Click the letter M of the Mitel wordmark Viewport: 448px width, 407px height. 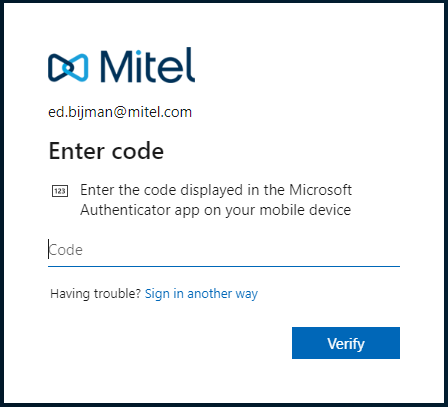(117, 67)
